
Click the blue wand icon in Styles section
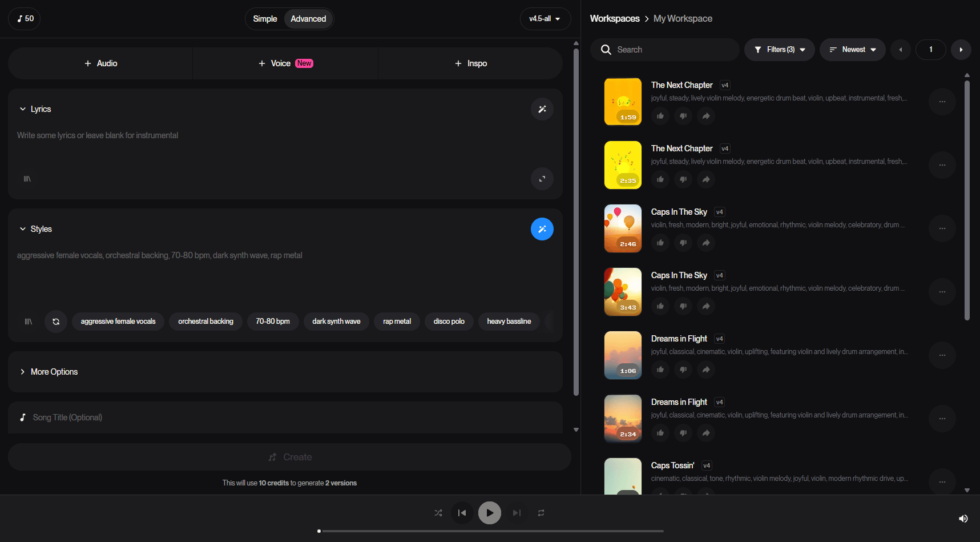pyautogui.click(x=542, y=228)
